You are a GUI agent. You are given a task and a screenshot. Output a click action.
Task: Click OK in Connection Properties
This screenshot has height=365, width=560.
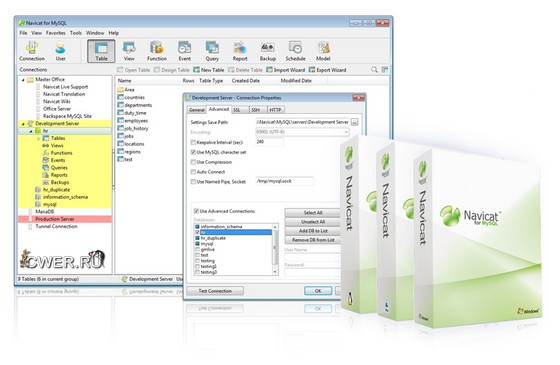coord(318,291)
